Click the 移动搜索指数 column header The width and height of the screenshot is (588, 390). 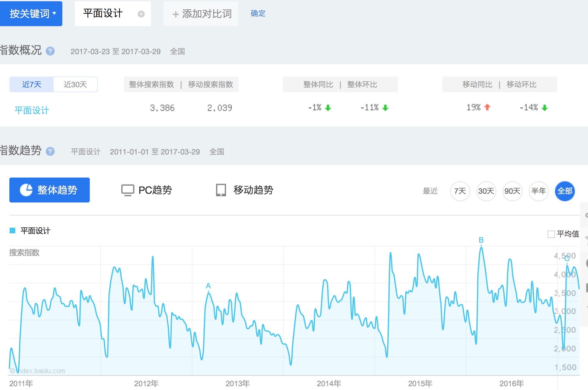211,84
